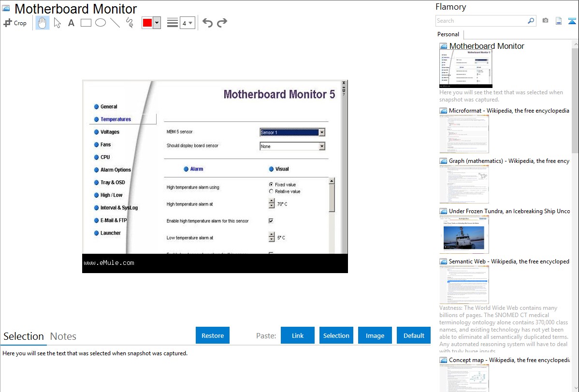The height and width of the screenshot is (392, 579).
Task: Switch to the Selection tab
Action: click(x=24, y=336)
